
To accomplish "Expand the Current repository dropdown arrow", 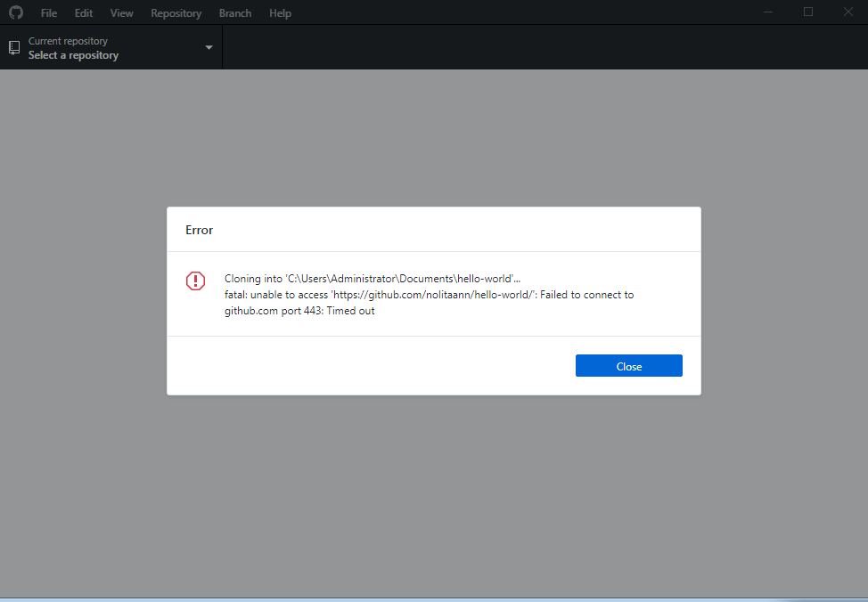I will tap(209, 47).
